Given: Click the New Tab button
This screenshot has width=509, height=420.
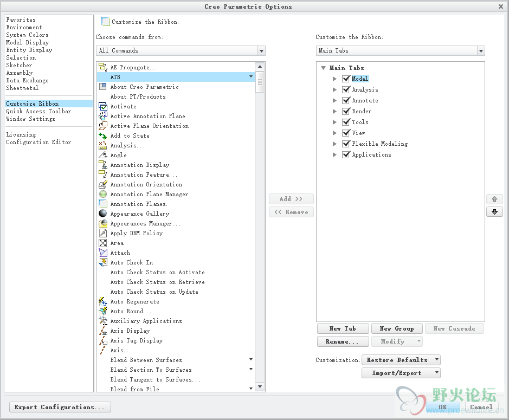Looking at the screenshot, I should click(x=343, y=328).
